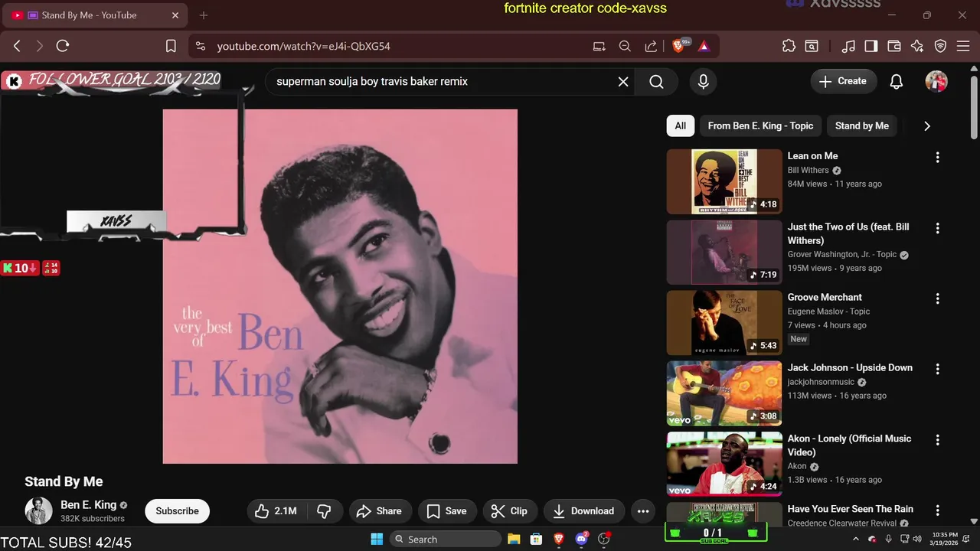Image resolution: width=980 pixels, height=551 pixels.
Task: Open Jack Johnson Upside Down thumbnail
Action: (x=724, y=393)
